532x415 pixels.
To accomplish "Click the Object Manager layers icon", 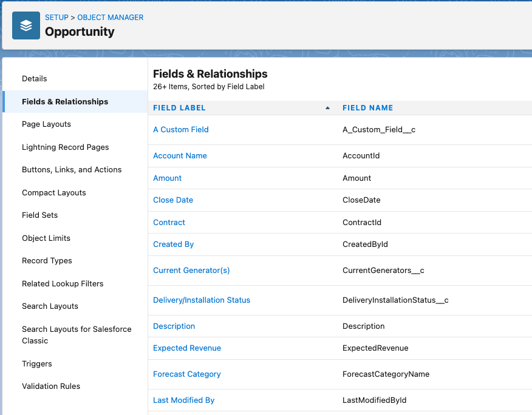I will click(26, 25).
